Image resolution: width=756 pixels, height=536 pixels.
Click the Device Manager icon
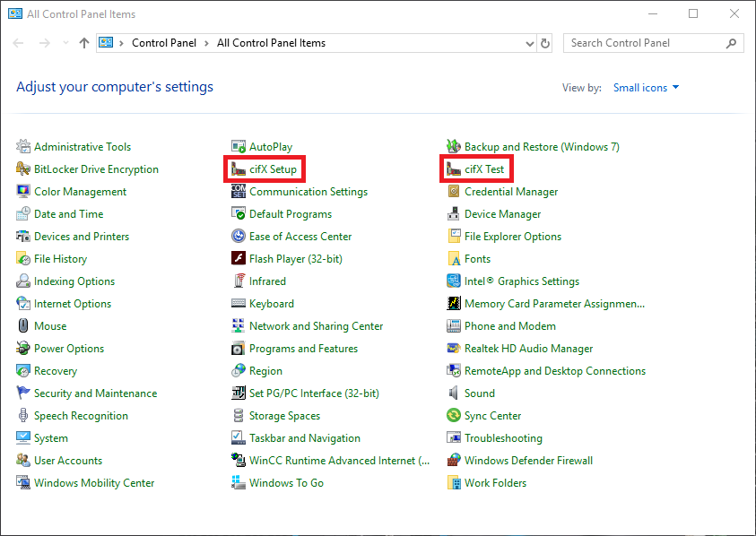(x=454, y=214)
